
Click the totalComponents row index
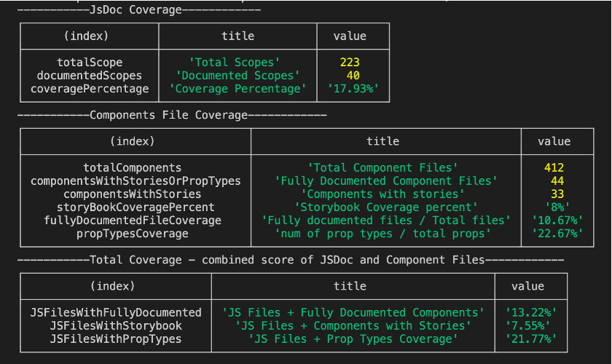[x=133, y=168]
